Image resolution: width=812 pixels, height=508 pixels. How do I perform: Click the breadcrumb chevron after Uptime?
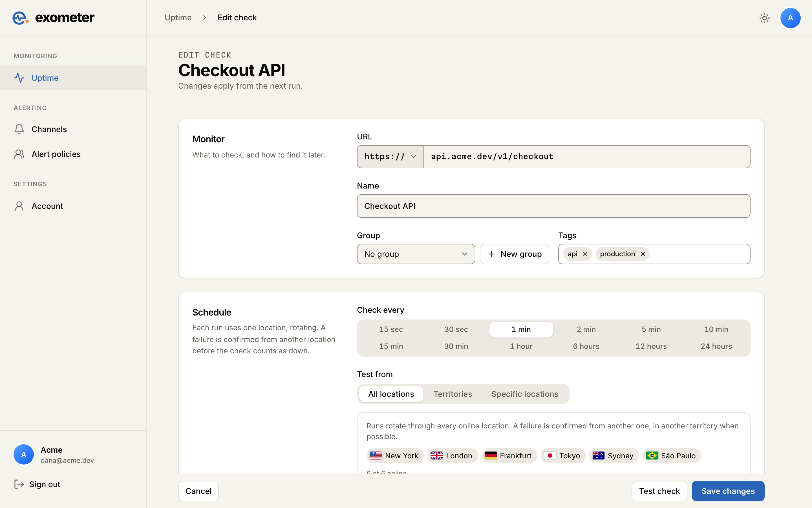tap(205, 17)
